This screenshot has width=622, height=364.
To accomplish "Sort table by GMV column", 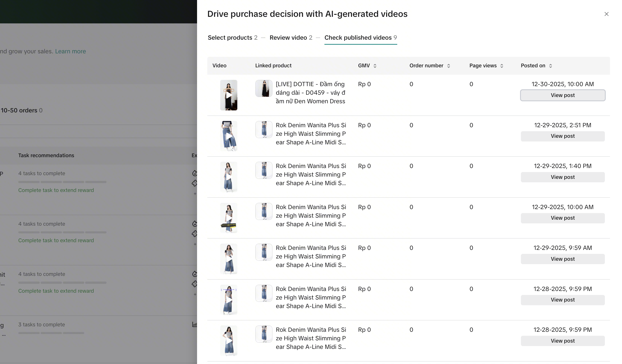I will pos(375,66).
